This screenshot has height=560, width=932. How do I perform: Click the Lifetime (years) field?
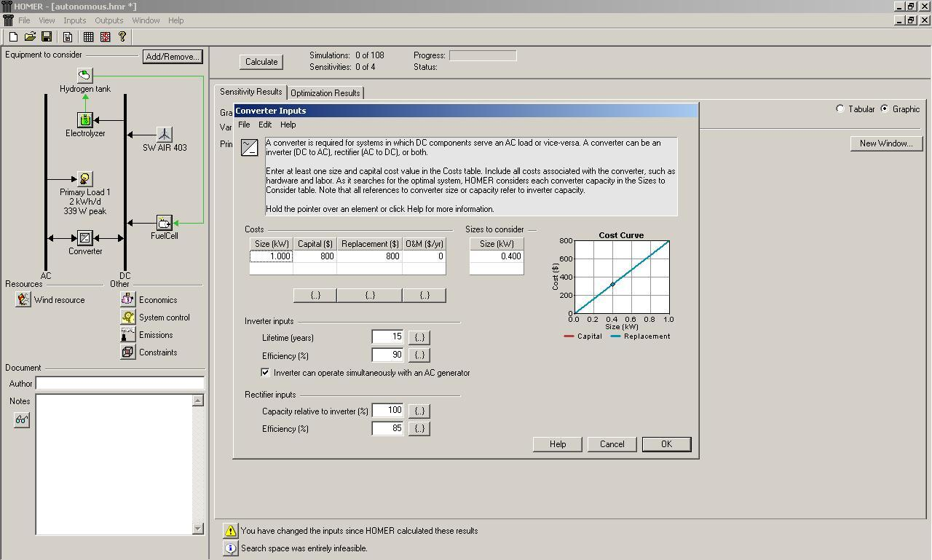(x=387, y=337)
